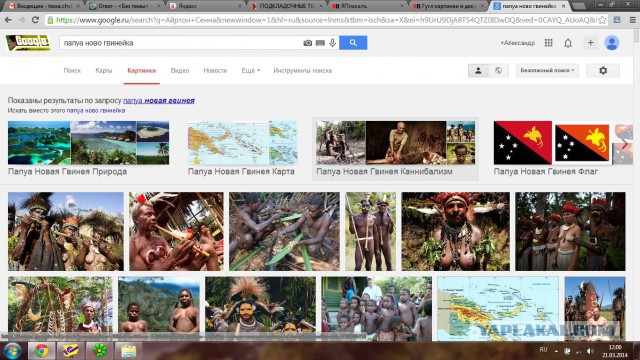Expand the Ещё menu
Screen dimensions: 640x360
(x=250, y=71)
